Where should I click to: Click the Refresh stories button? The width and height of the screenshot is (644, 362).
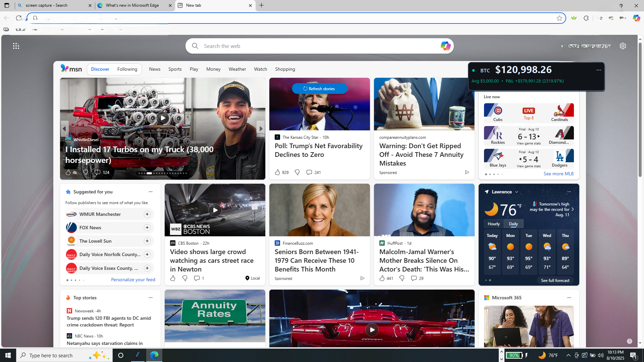click(319, 88)
